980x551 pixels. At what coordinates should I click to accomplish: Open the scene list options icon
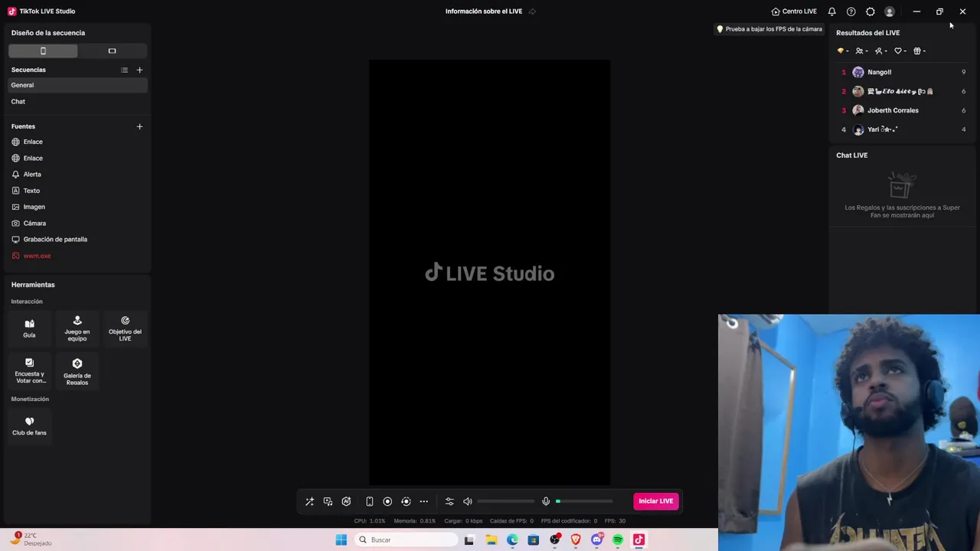pos(124,70)
